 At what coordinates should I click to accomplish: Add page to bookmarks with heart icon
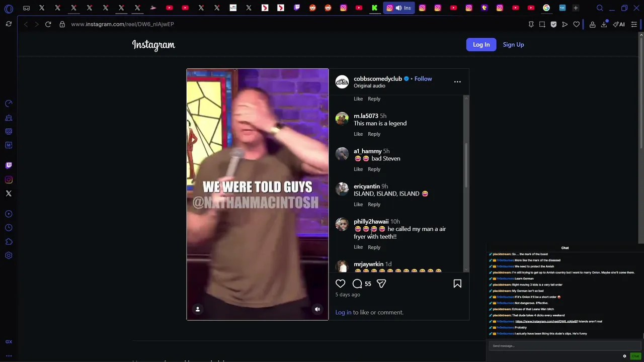pyautogui.click(x=577, y=24)
